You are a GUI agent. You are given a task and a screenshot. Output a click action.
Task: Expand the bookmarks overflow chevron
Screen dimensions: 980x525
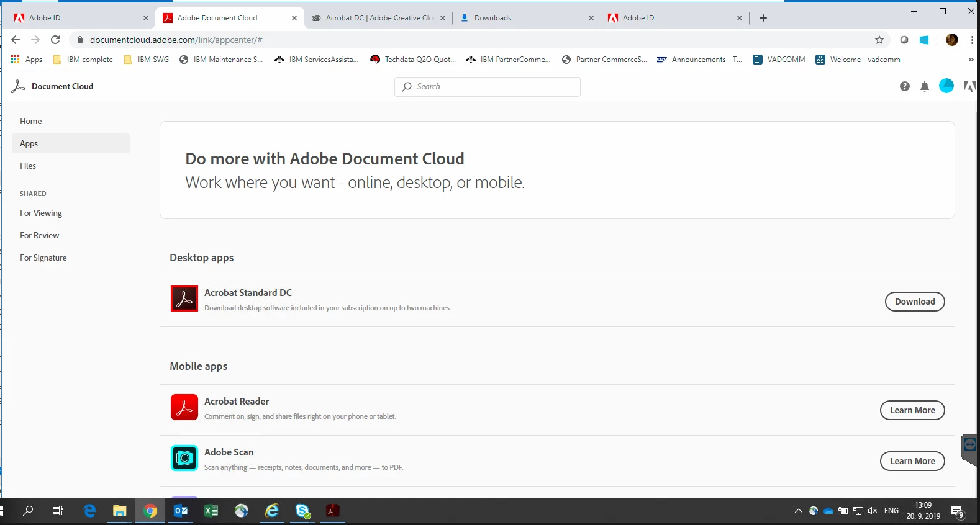[x=971, y=60]
